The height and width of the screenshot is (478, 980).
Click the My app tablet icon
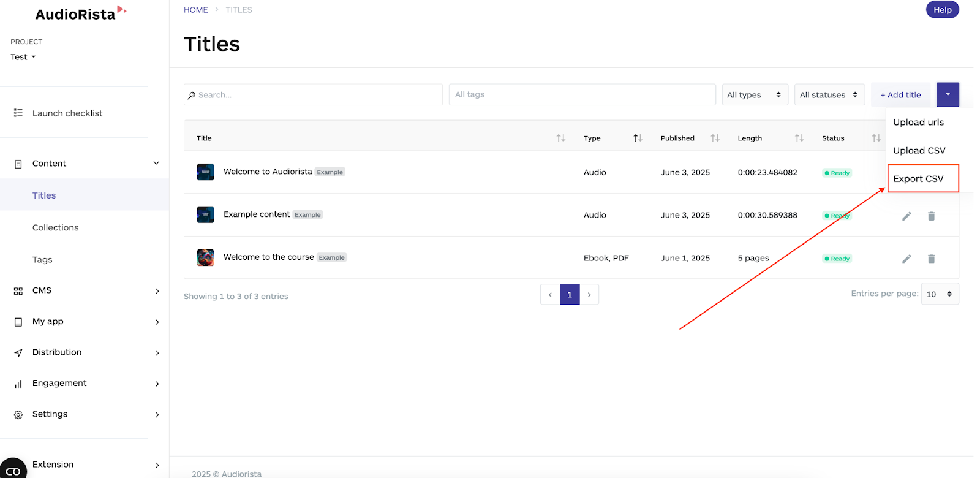pos(18,322)
